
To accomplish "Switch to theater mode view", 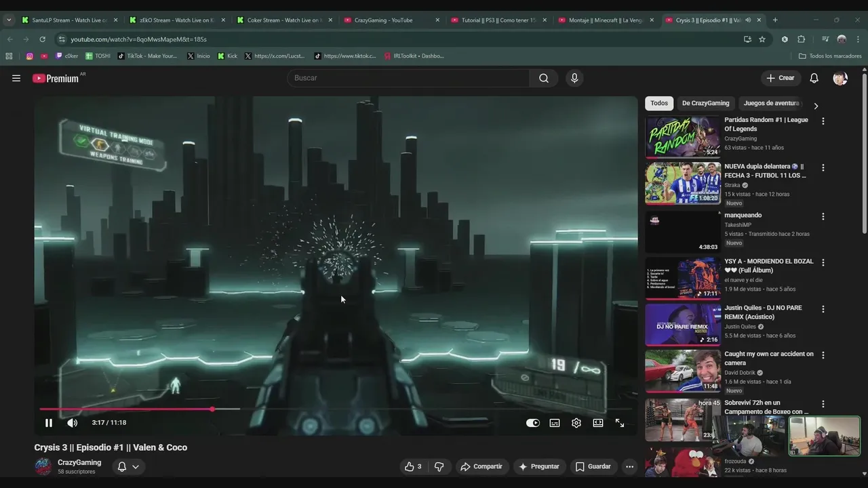I will (x=598, y=423).
